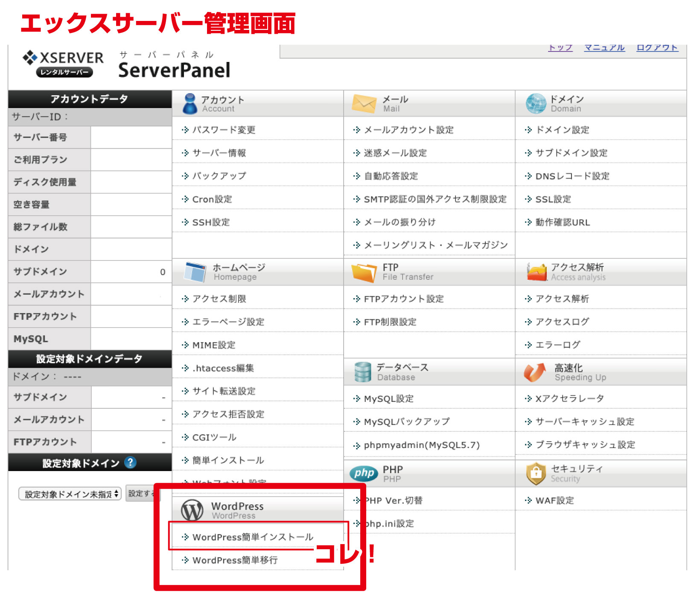Click the Mail envelope icon
The height and width of the screenshot is (615, 700).
point(364,104)
